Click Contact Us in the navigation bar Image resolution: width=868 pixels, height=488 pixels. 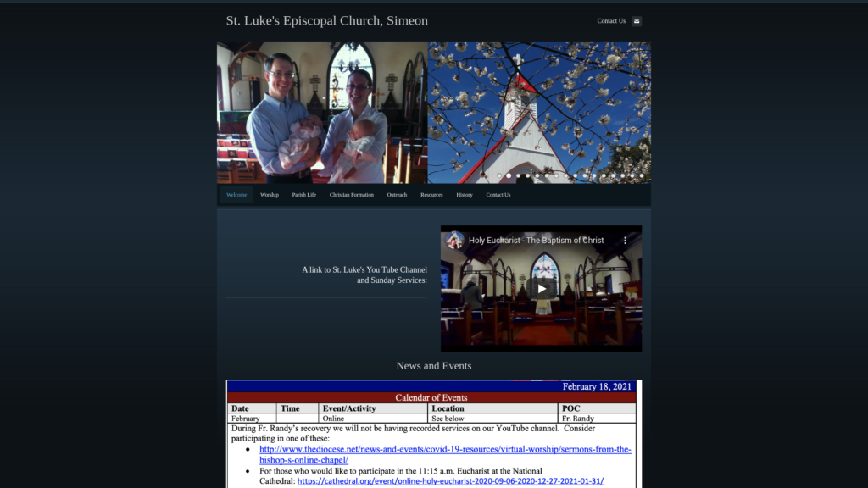coord(498,195)
